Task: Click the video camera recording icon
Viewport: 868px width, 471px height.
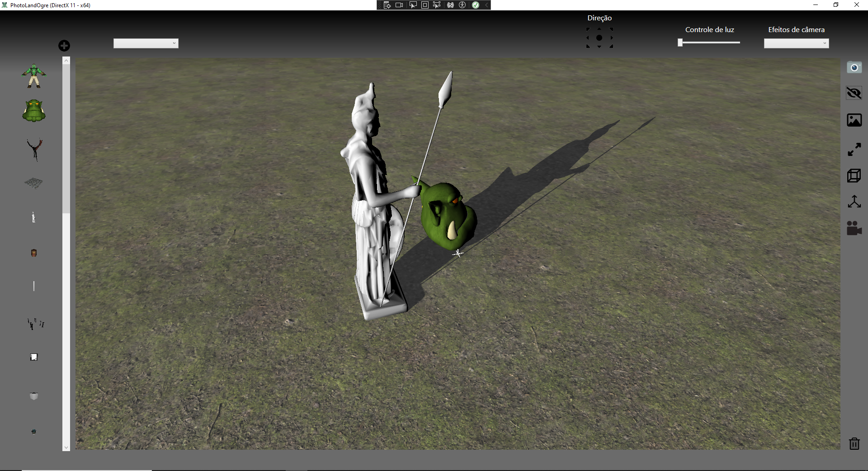Action: click(854, 228)
